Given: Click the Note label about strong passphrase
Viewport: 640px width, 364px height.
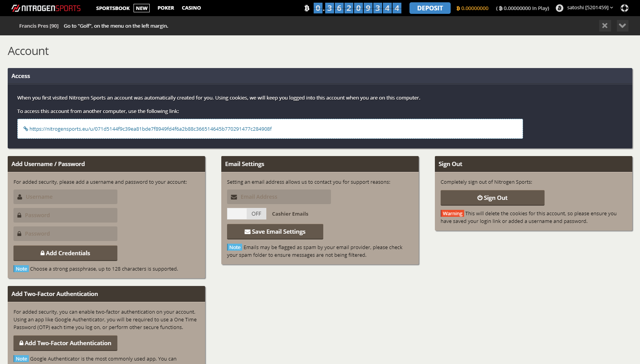Looking at the screenshot, I should [21, 269].
